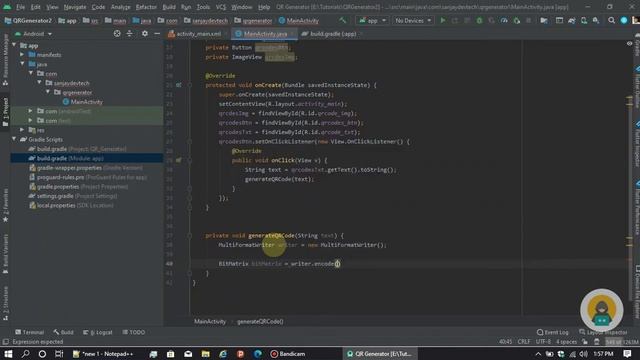Click the QRGenerator2 breadcrumb

[x=28, y=20]
